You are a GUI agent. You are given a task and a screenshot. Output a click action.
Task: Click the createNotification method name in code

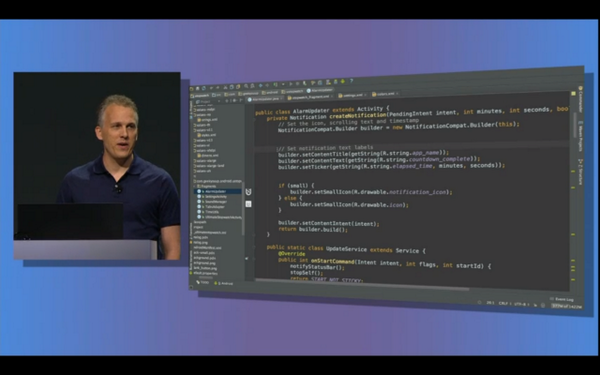[x=358, y=115]
